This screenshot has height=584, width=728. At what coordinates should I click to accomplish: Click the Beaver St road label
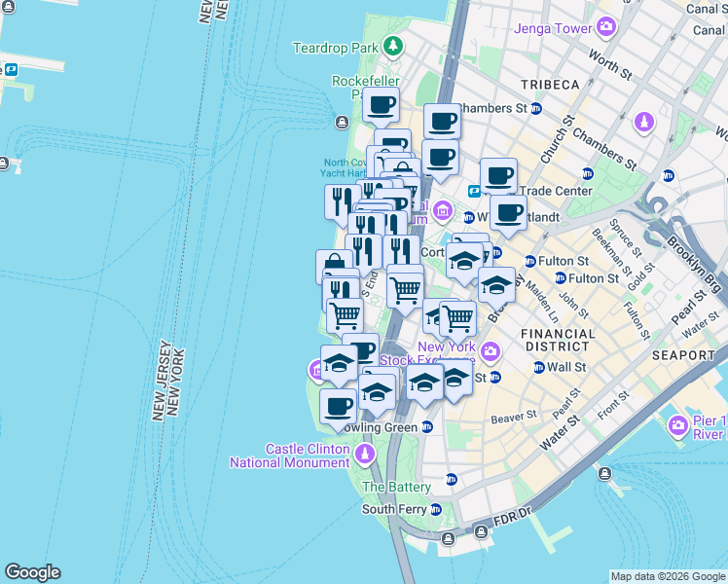click(x=514, y=417)
